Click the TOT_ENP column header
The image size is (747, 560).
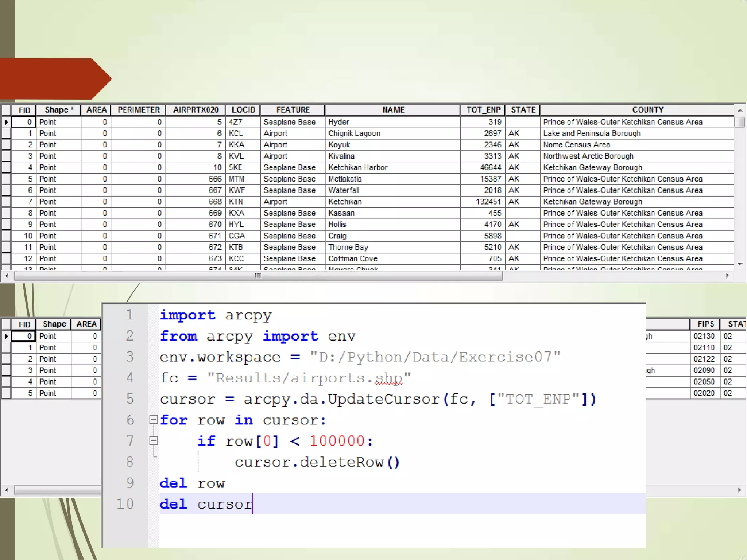click(483, 110)
